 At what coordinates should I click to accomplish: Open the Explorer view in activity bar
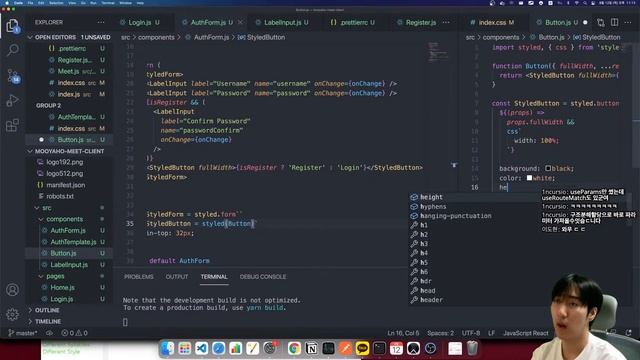(x=13, y=26)
